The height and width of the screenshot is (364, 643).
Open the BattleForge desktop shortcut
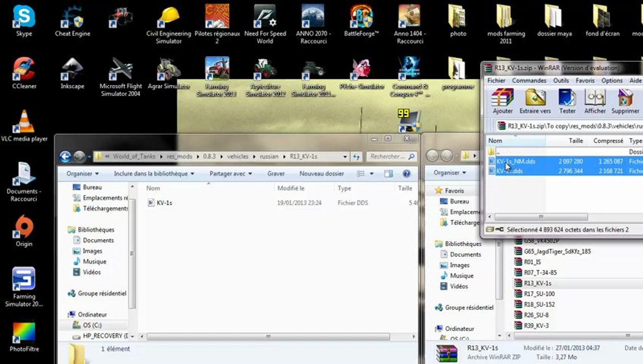(361, 21)
